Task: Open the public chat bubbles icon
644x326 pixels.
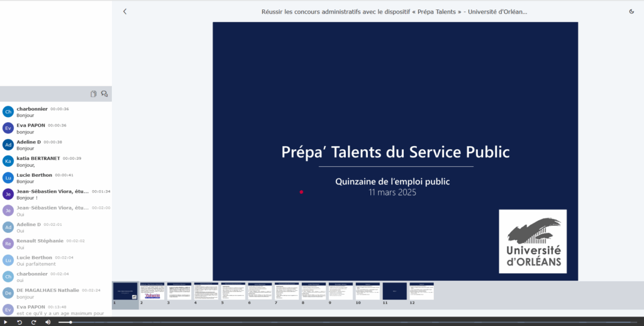Action: [x=104, y=94]
